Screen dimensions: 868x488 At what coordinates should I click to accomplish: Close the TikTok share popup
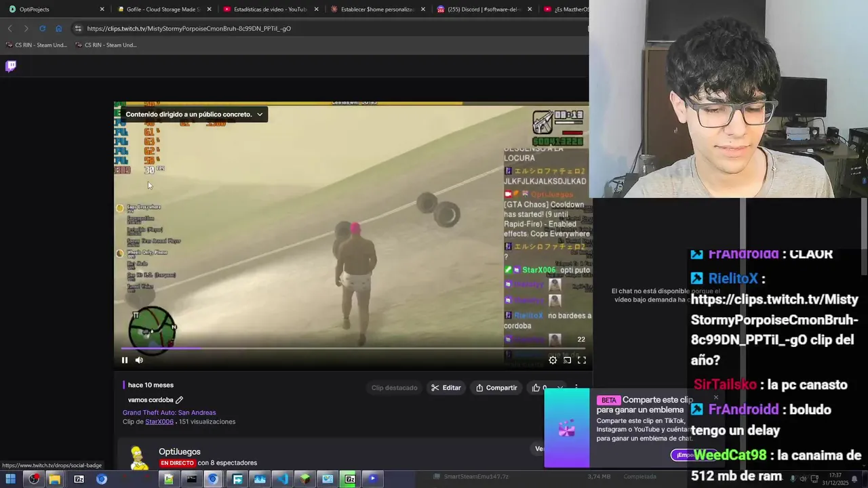[x=715, y=398]
